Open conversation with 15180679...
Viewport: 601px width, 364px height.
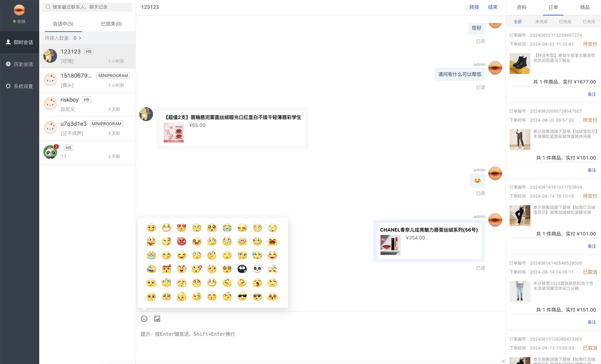click(x=87, y=80)
